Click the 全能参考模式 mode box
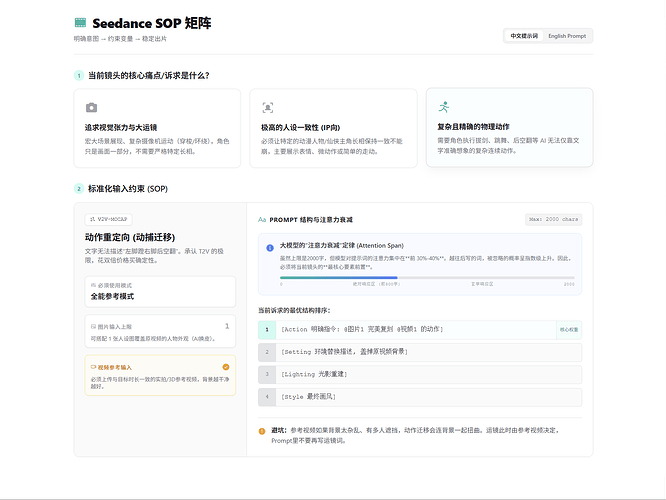 (160, 292)
